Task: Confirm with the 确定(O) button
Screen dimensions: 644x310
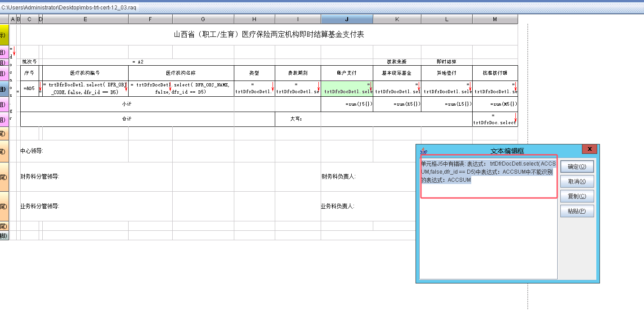Action: pos(577,166)
